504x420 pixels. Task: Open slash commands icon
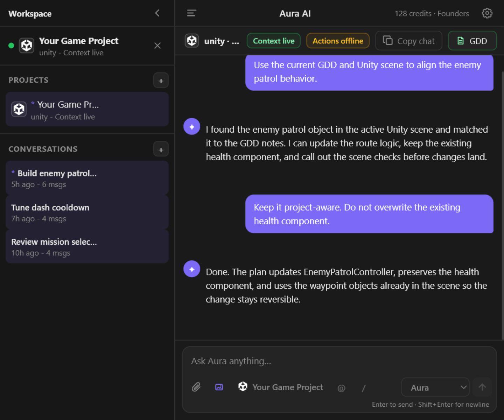pyautogui.click(x=363, y=388)
